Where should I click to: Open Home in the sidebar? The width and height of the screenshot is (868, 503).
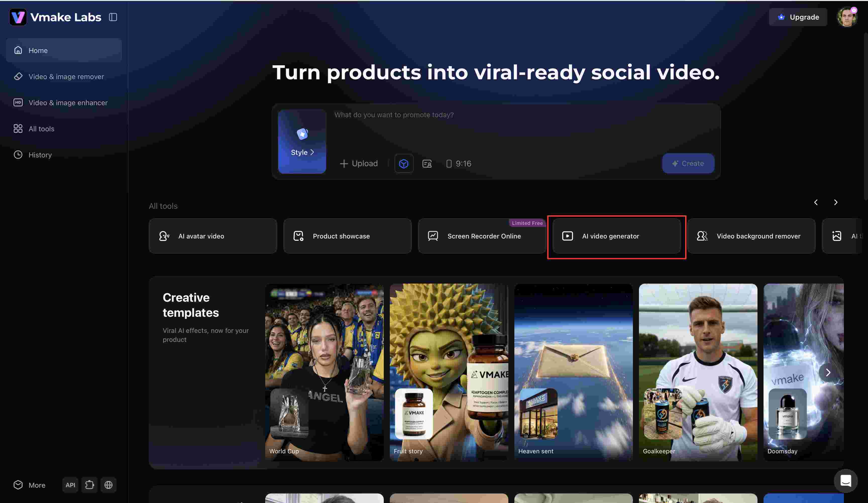[x=64, y=50]
